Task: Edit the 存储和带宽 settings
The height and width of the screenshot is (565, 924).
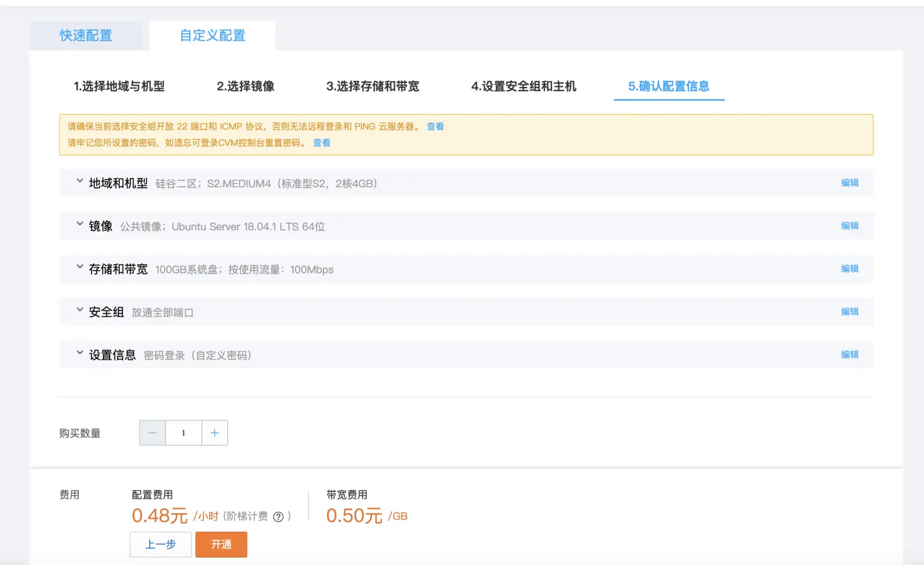Action: click(x=849, y=269)
